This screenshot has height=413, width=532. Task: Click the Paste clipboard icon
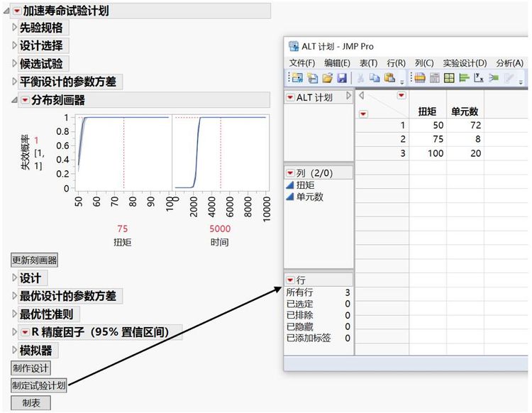(x=389, y=78)
